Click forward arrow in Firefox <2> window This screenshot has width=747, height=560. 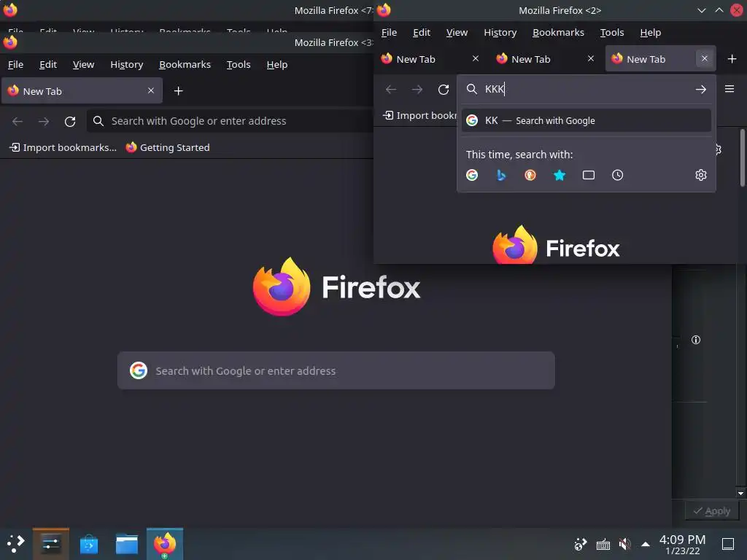tap(417, 90)
